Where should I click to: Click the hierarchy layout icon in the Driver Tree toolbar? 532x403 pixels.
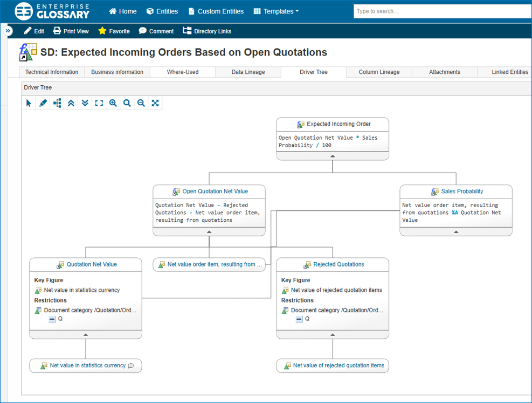pyautogui.click(x=57, y=103)
